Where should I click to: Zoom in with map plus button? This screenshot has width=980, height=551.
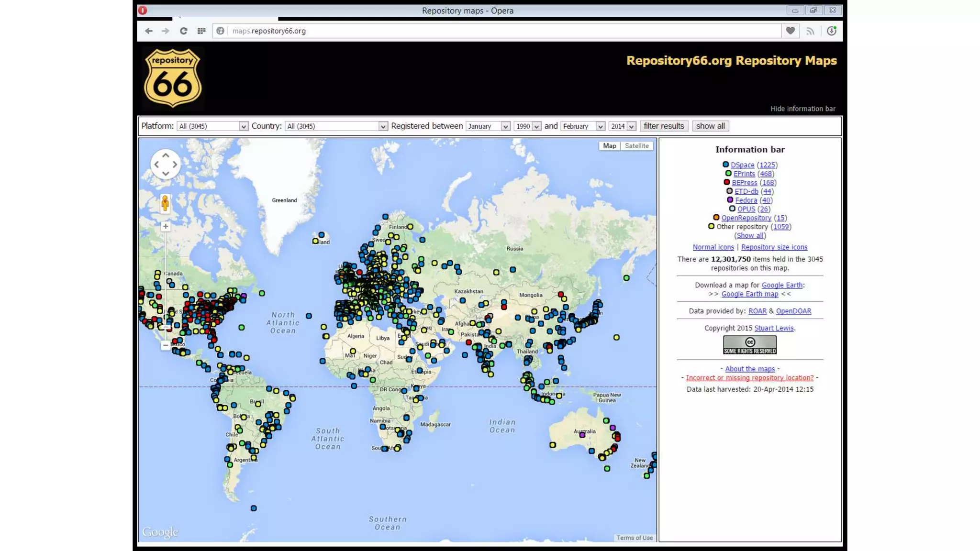[x=166, y=226]
